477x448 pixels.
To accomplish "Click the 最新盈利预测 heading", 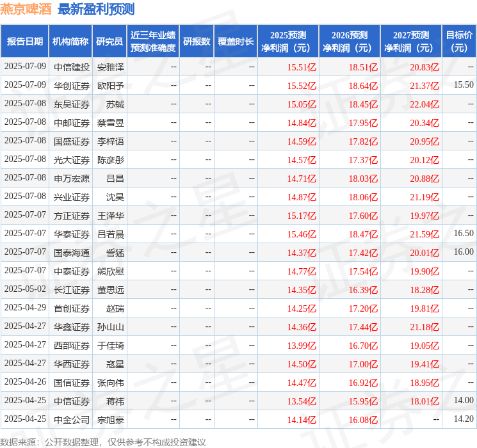I will pyautogui.click(x=96, y=10).
